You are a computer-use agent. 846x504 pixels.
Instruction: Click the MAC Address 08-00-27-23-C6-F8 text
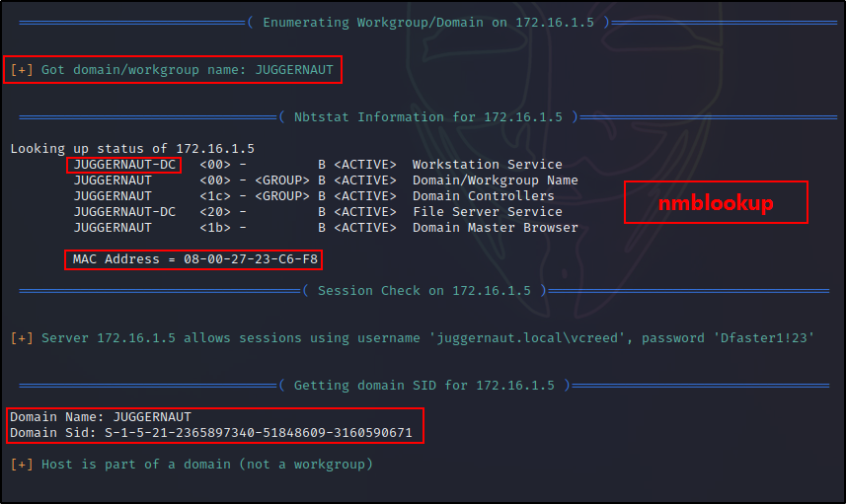[x=194, y=259]
